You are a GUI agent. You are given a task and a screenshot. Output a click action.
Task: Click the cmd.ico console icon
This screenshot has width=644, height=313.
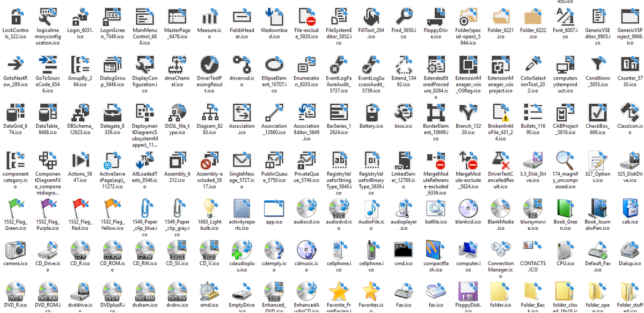[403, 249]
